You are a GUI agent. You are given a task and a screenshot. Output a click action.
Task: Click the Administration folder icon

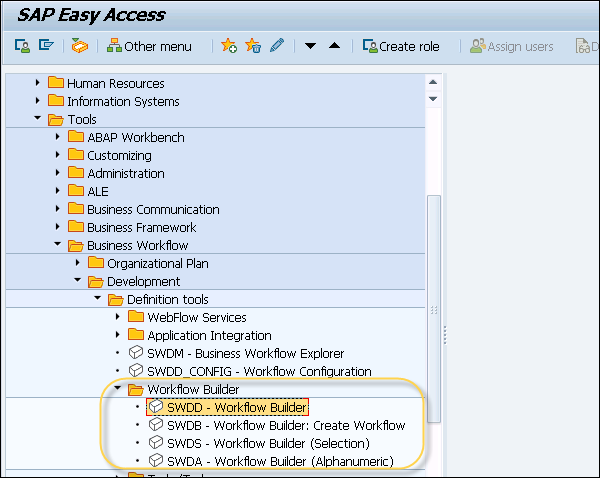point(76,172)
